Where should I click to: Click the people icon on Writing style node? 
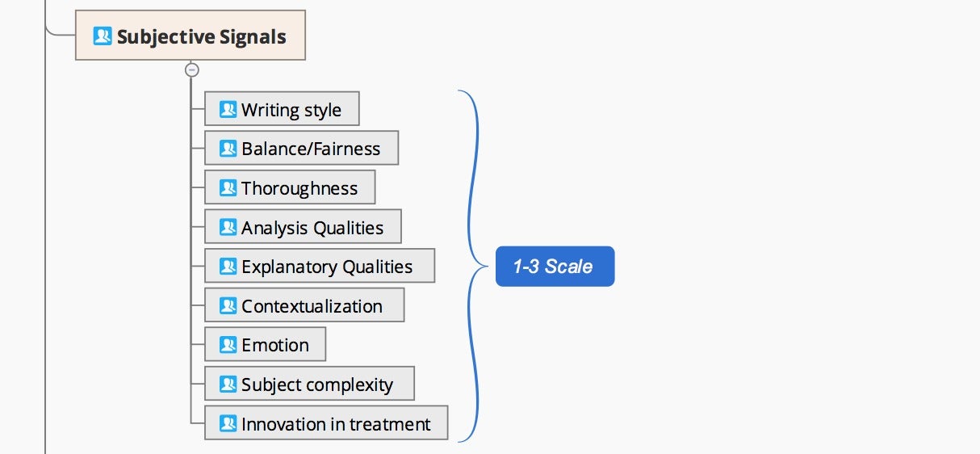pyautogui.click(x=228, y=109)
